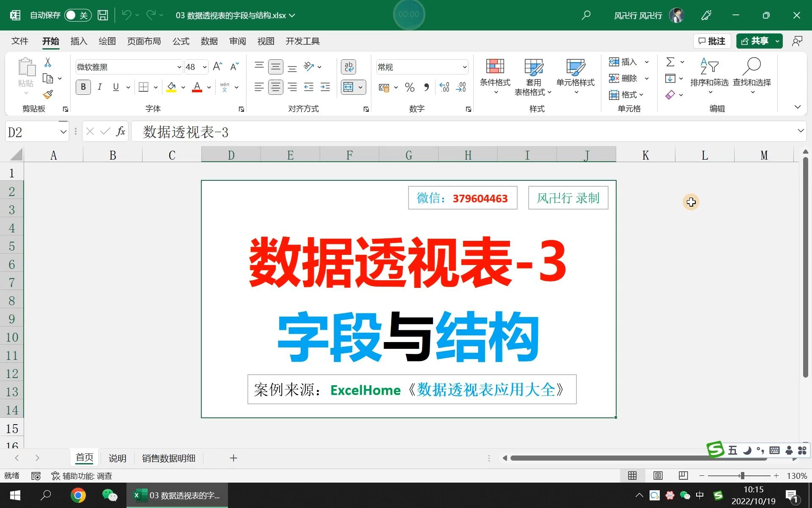Select the percent style icon
Image resolution: width=812 pixels, height=508 pixels.
[x=409, y=87]
